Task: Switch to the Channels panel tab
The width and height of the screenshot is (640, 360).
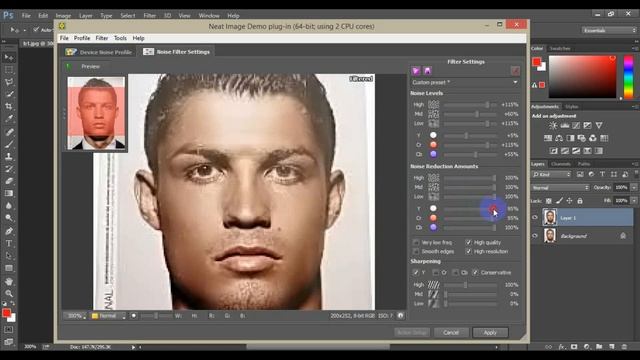Action: [560, 164]
